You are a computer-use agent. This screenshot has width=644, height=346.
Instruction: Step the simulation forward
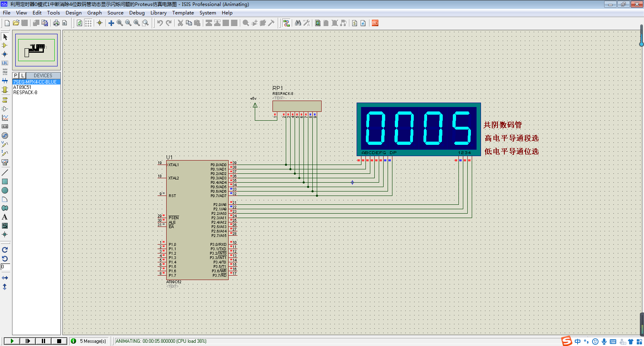point(27,341)
